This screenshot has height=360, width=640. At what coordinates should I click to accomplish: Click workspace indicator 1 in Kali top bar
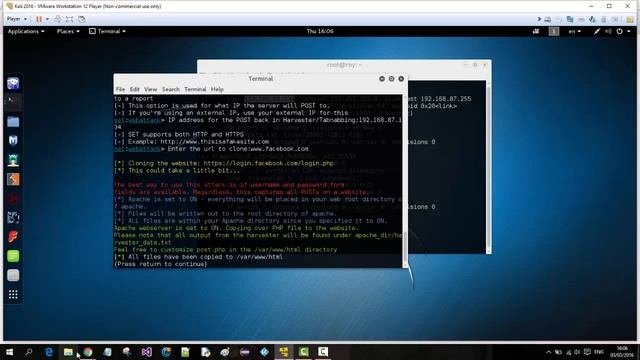point(554,31)
